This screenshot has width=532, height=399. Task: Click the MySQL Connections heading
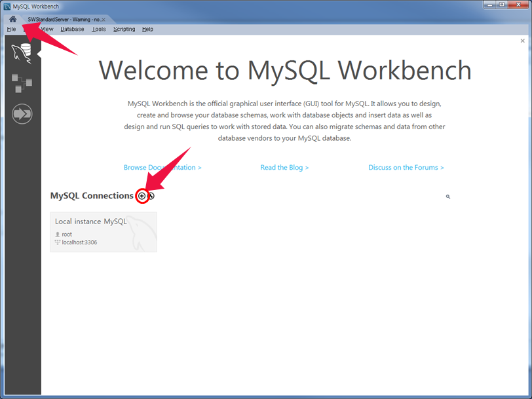(92, 196)
